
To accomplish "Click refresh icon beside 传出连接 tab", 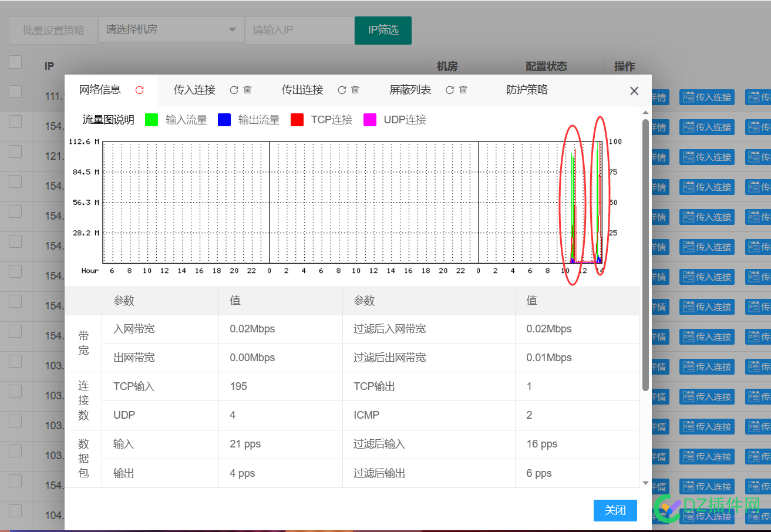I will click(x=342, y=90).
